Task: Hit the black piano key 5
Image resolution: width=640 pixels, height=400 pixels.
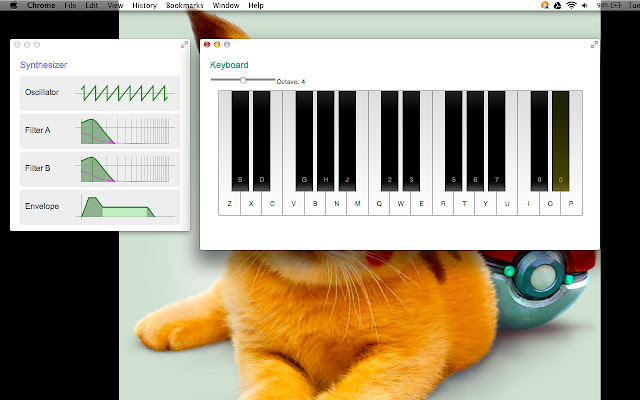Action: [453, 141]
